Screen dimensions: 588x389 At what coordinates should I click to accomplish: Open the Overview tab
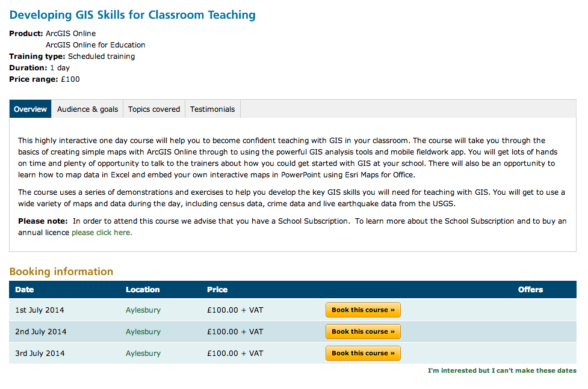[x=30, y=109]
